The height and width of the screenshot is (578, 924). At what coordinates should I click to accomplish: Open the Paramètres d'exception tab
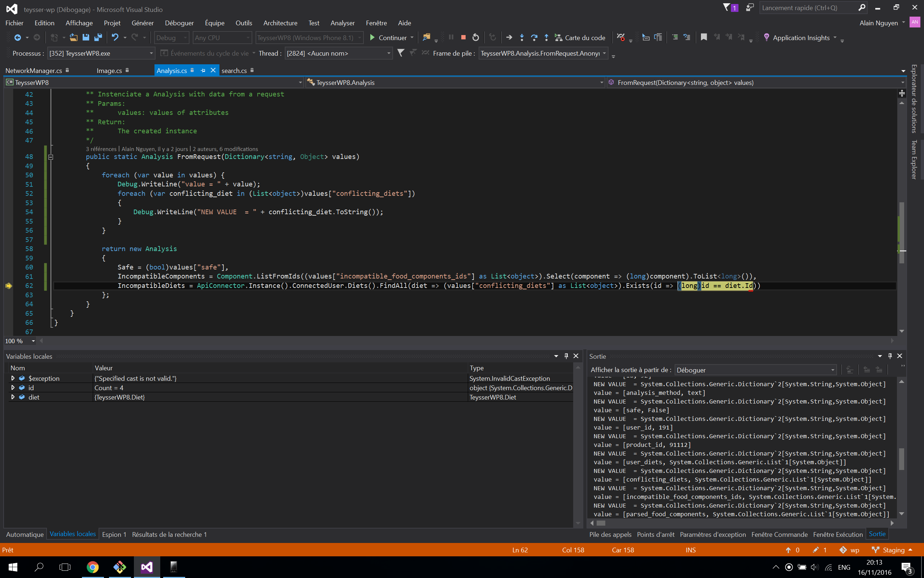click(x=713, y=534)
